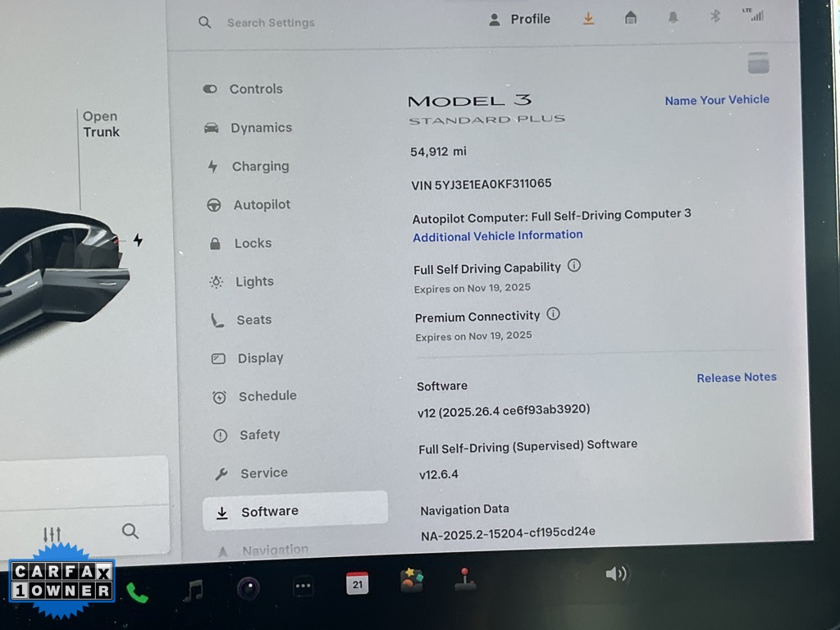Tap the FSD version v12.6.4 text
Viewport: 840px width, 630px height.
tap(438, 475)
